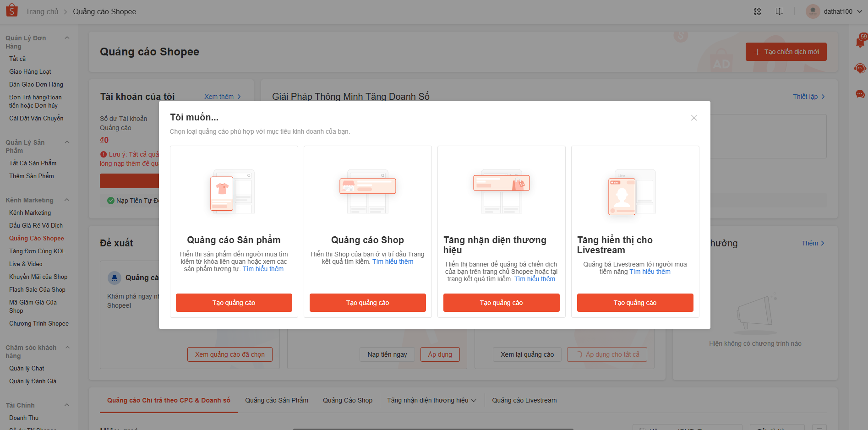Expand the dathat100 account dropdown

click(860, 11)
